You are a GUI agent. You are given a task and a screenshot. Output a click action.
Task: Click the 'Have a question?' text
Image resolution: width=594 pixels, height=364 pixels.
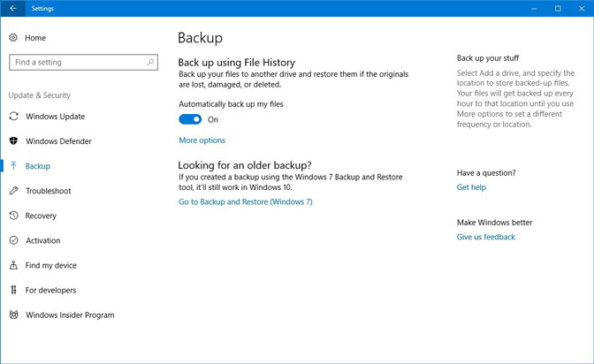[486, 172]
